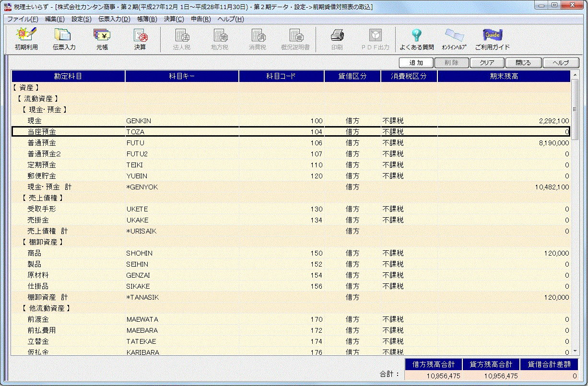588x386 pixels.
Task: Click the 伝票入力 toolbar icon
Action: pos(64,39)
